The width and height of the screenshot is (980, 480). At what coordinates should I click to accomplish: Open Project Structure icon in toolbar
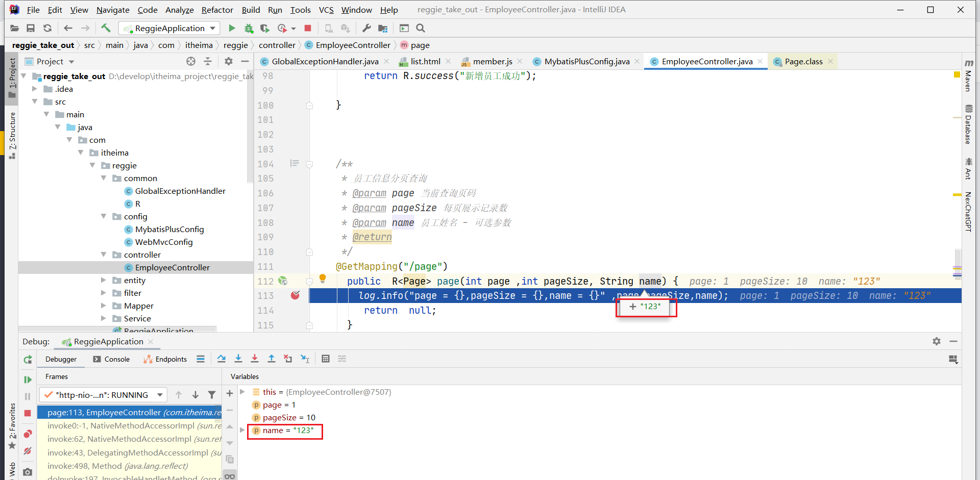[383, 28]
